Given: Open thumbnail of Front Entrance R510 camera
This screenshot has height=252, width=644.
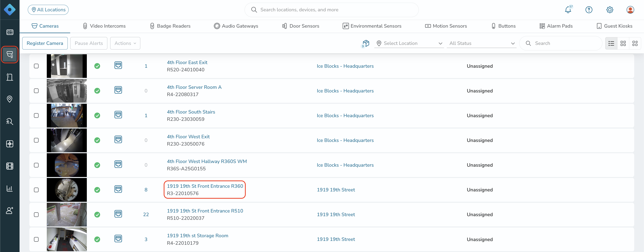Looking at the screenshot, I should click(67, 214).
